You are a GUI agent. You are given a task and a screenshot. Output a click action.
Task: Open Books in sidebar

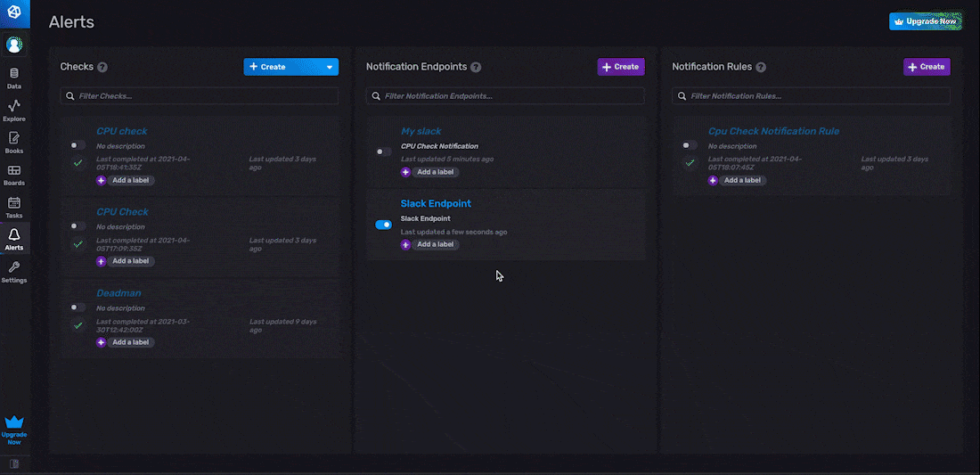pyautogui.click(x=13, y=143)
